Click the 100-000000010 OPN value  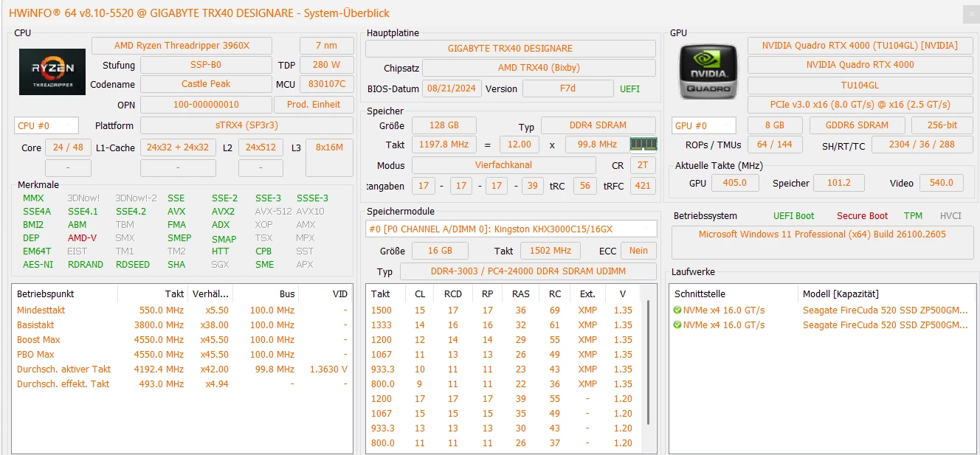point(206,105)
